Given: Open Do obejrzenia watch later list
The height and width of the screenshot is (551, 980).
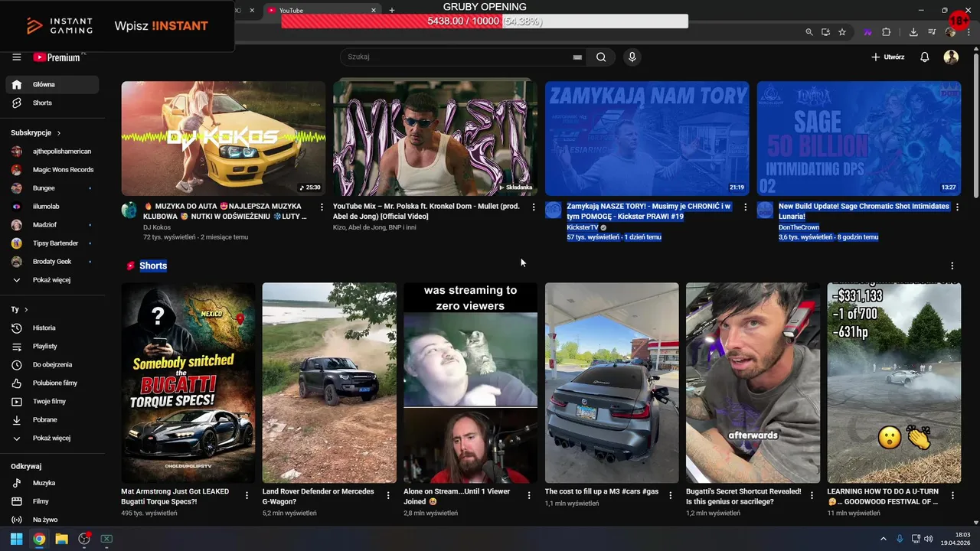Looking at the screenshot, I should click(x=52, y=365).
